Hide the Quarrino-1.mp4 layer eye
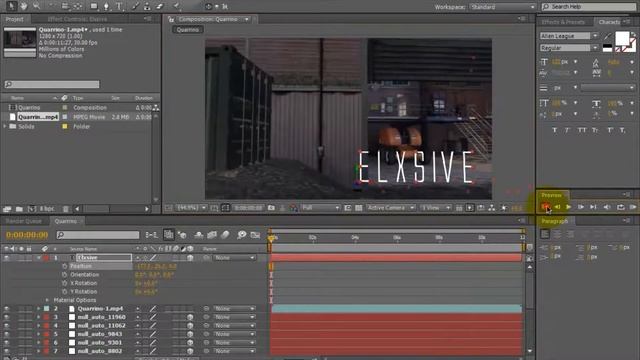This screenshot has width=640, height=360. 7,309
